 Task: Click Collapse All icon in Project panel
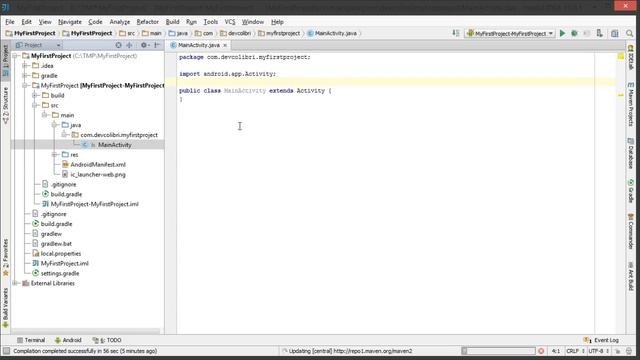[x=129, y=45]
